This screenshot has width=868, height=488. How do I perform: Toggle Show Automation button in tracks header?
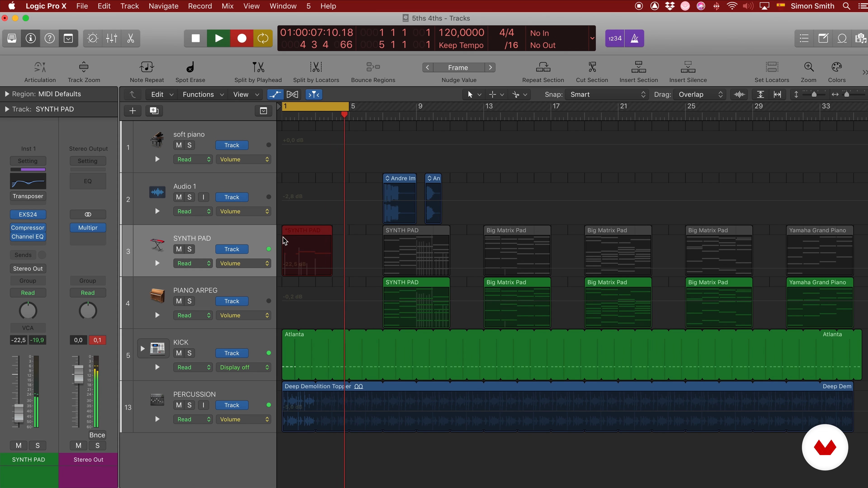click(275, 95)
